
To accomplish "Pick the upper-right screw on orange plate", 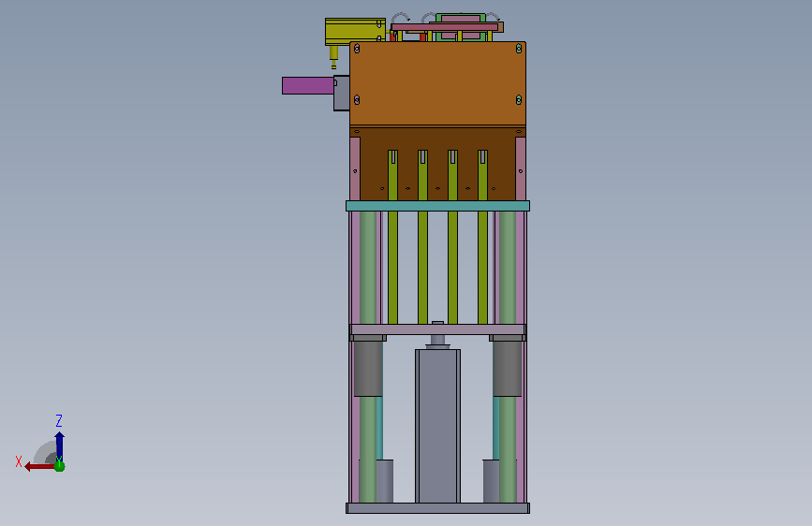I will pos(519,49).
